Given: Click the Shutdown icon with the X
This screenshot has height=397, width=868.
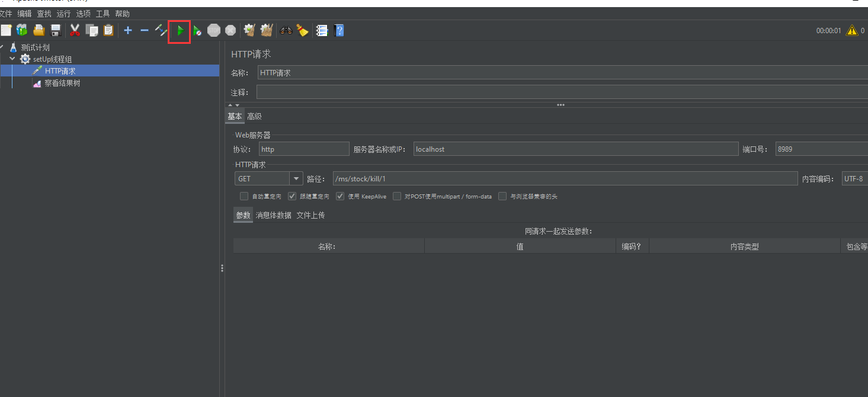Looking at the screenshot, I should click(230, 30).
